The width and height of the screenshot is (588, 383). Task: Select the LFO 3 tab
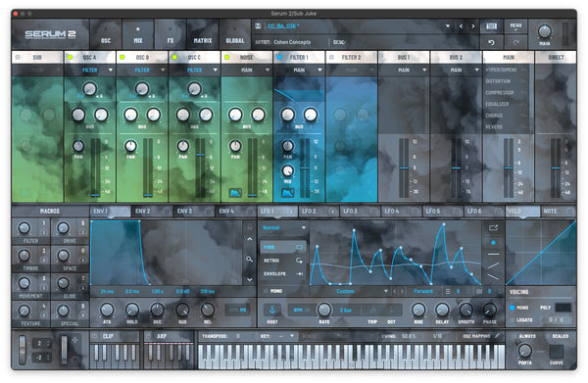(x=360, y=211)
